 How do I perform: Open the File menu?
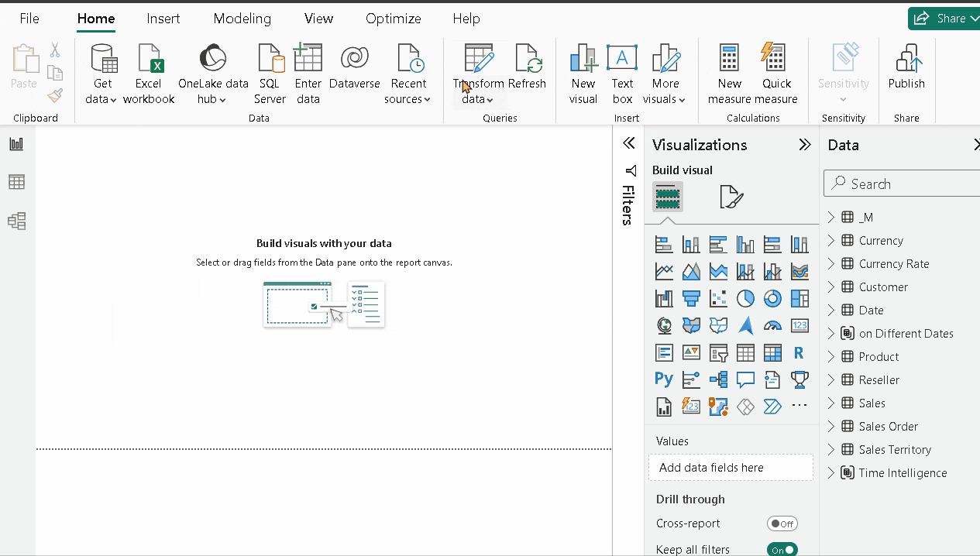pos(29,19)
